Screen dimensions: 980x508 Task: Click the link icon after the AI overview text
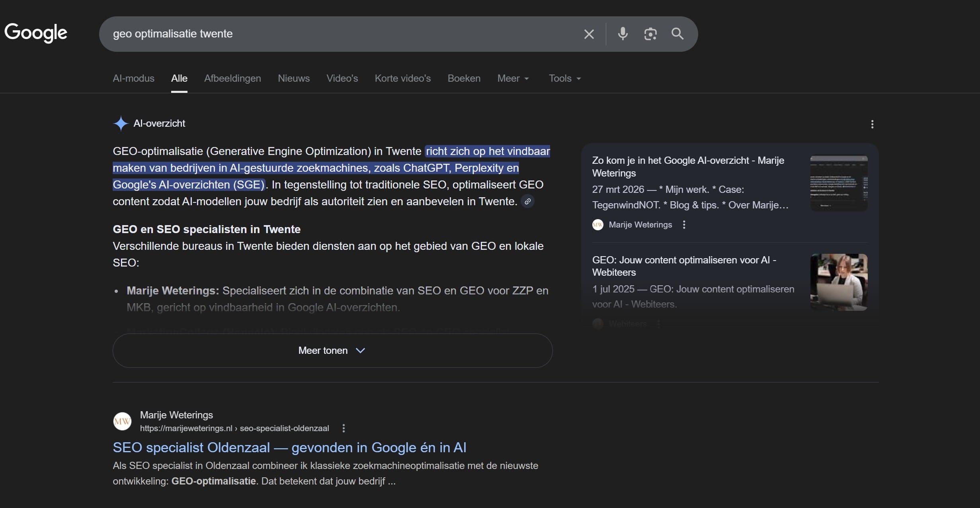pos(527,201)
